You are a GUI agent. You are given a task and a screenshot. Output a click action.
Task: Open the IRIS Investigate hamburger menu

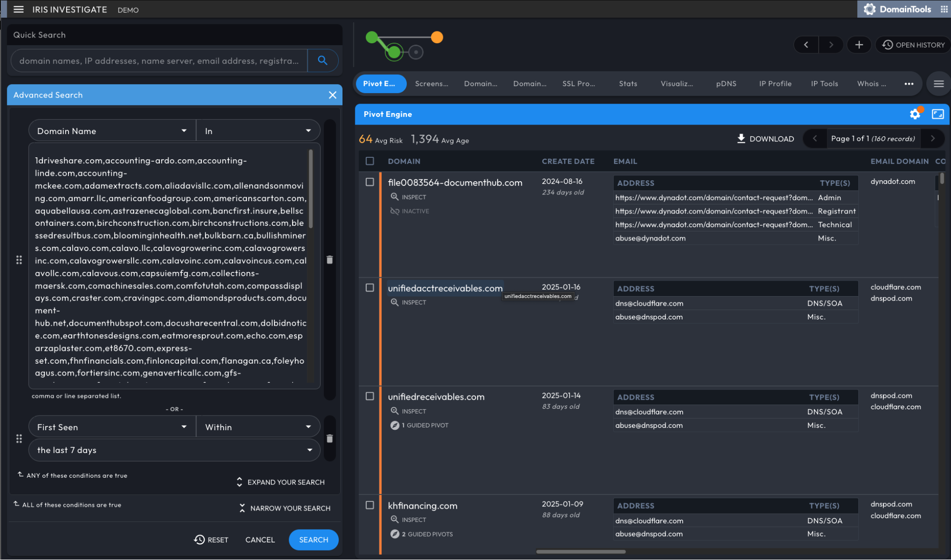point(18,9)
